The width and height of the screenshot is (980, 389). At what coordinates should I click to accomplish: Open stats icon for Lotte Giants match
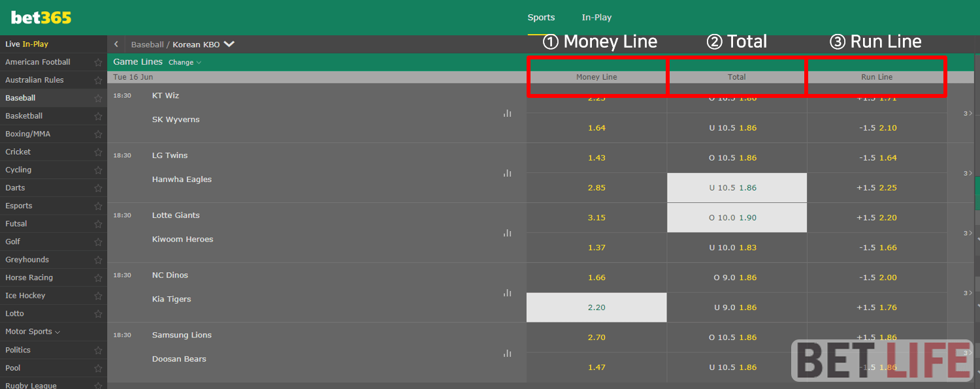(507, 233)
